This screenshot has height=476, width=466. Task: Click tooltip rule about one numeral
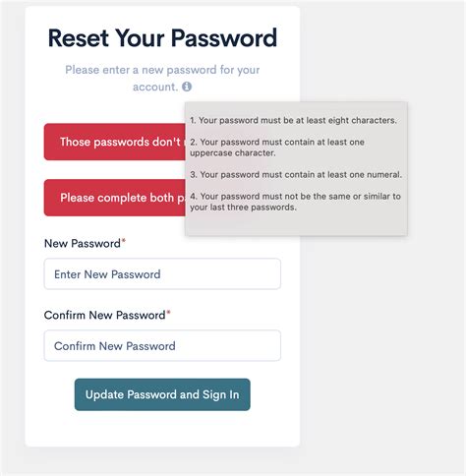[296, 174]
